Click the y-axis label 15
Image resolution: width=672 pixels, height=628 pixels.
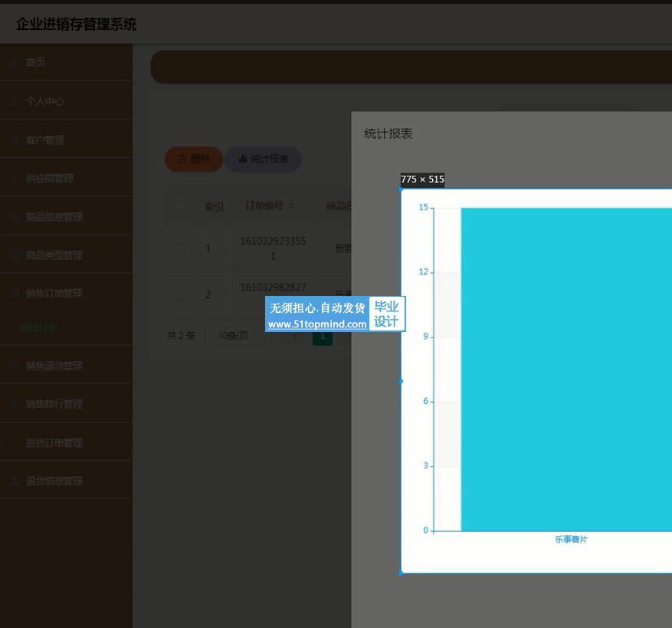tap(424, 208)
